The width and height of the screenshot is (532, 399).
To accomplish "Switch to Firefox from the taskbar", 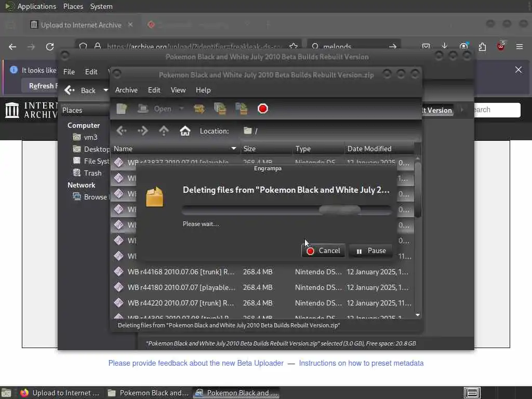I will [x=60, y=393].
